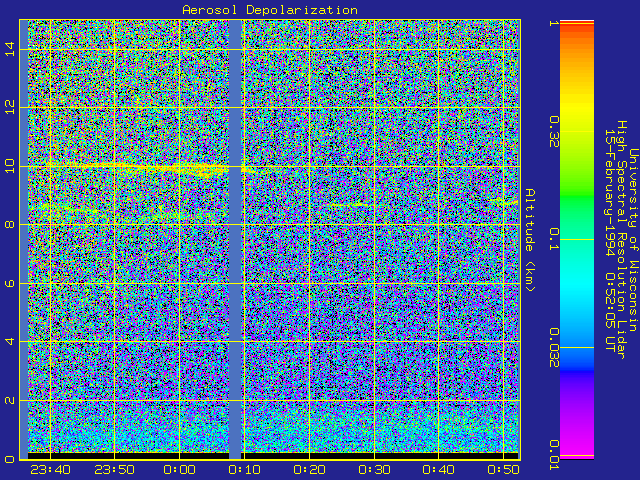Click time axis label 0:20
Screen dimensions: 640x480
309,470
